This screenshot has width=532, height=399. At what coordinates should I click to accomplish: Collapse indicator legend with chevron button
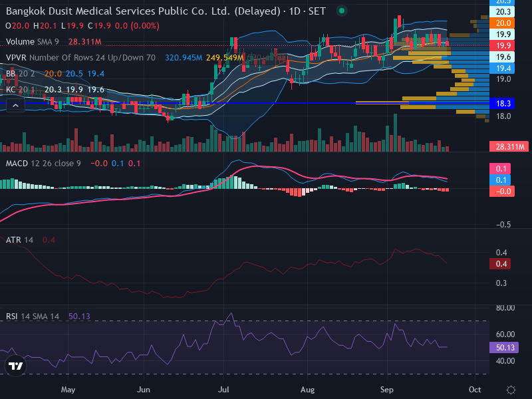[15, 106]
